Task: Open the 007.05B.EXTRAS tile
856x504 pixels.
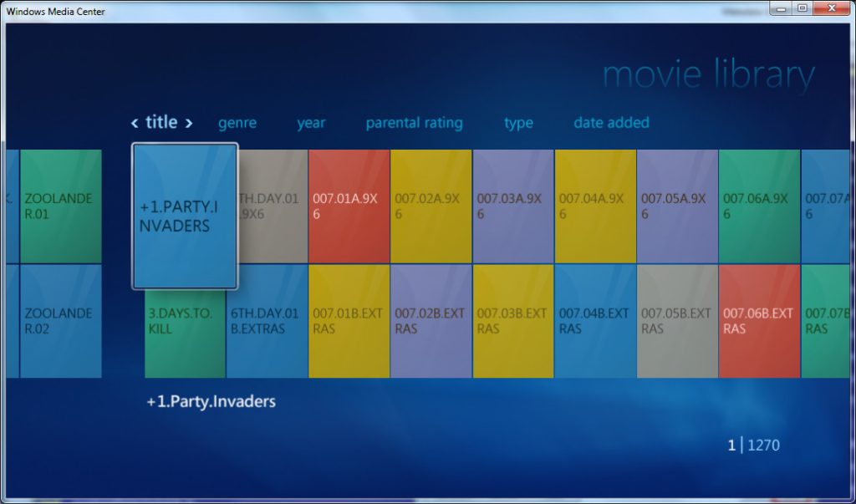Action: (x=677, y=321)
